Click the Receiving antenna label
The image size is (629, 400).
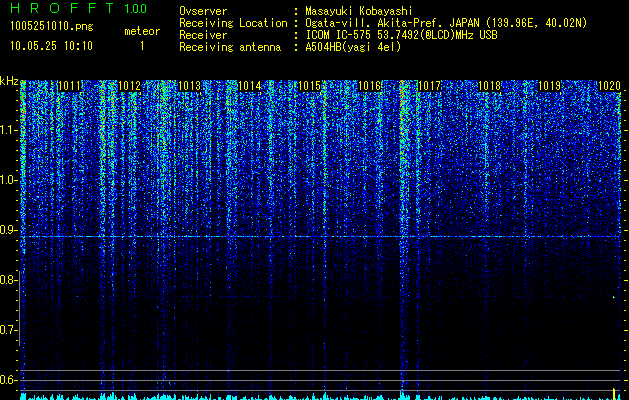[230, 47]
